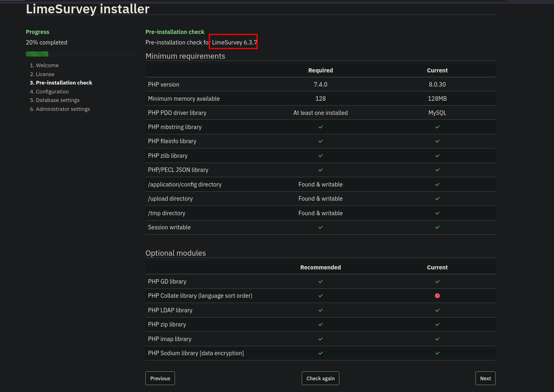Go back with the Previous button
Image resolution: width=554 pixels, height=392 pixels.
pyautogui.click(x=160, y=378)
